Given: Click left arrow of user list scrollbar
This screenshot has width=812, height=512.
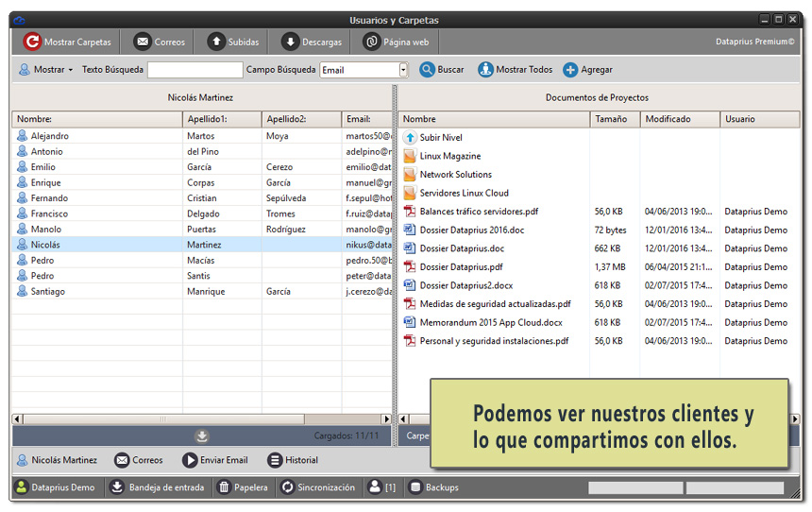Looking at the screenshot, I should pos(17,418).
